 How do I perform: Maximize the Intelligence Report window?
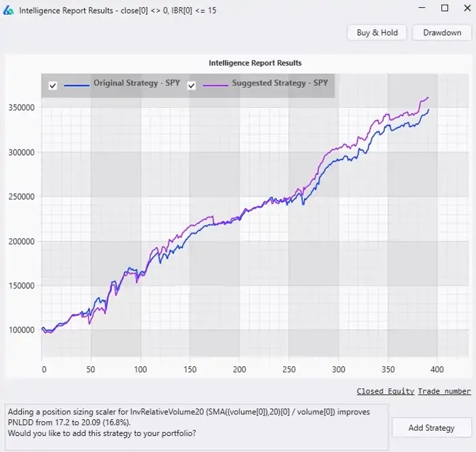[444, 8]
